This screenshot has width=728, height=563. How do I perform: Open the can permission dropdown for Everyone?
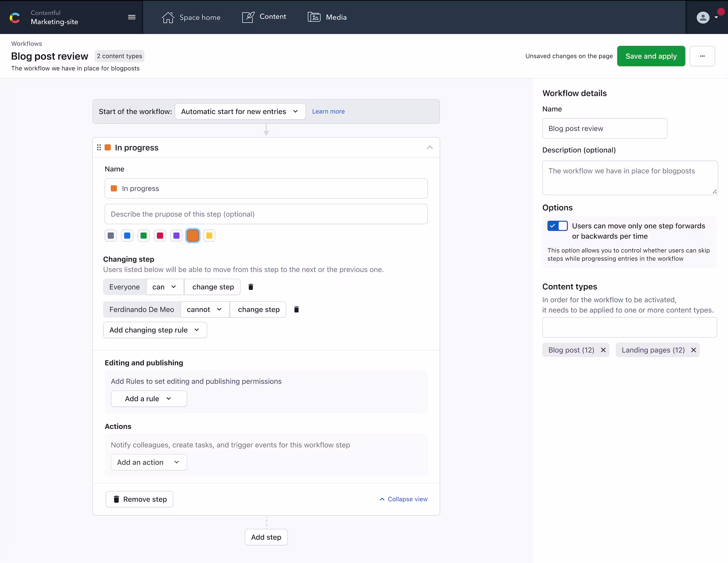[x=165, y=287]
